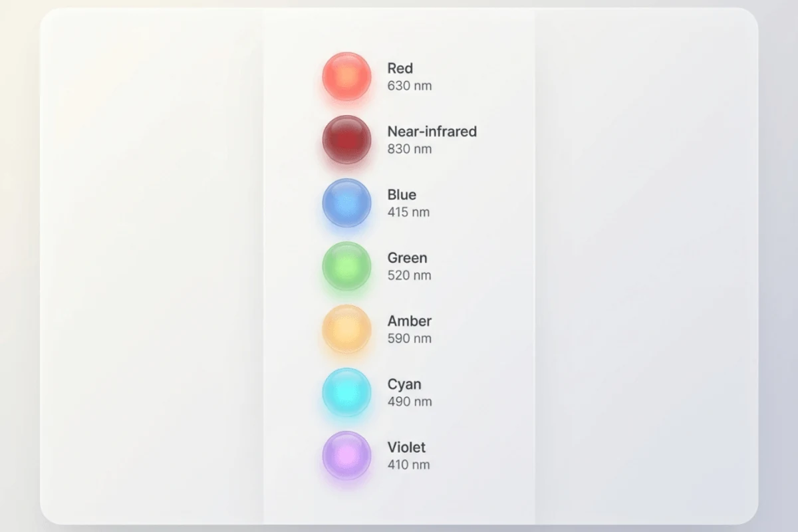Choose the Green light orb

[x=346, y=266]
